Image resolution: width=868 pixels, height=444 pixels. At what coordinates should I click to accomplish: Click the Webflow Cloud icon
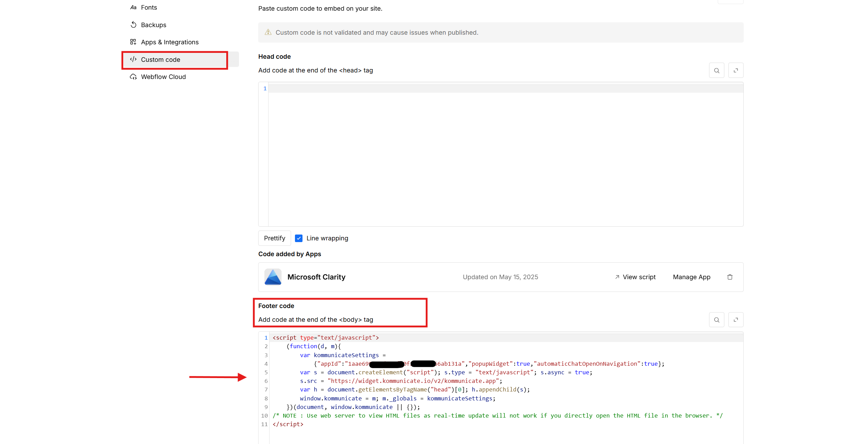[x=133, y=77]
